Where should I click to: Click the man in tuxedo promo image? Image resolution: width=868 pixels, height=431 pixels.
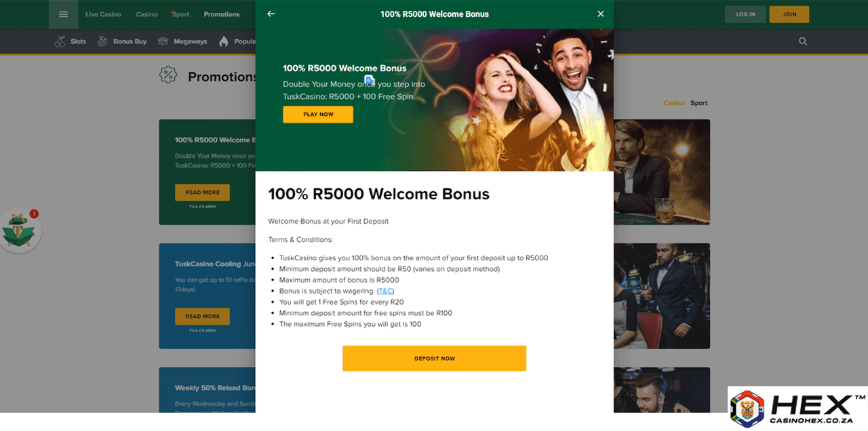pyautogui.click(x=662, y=296)
